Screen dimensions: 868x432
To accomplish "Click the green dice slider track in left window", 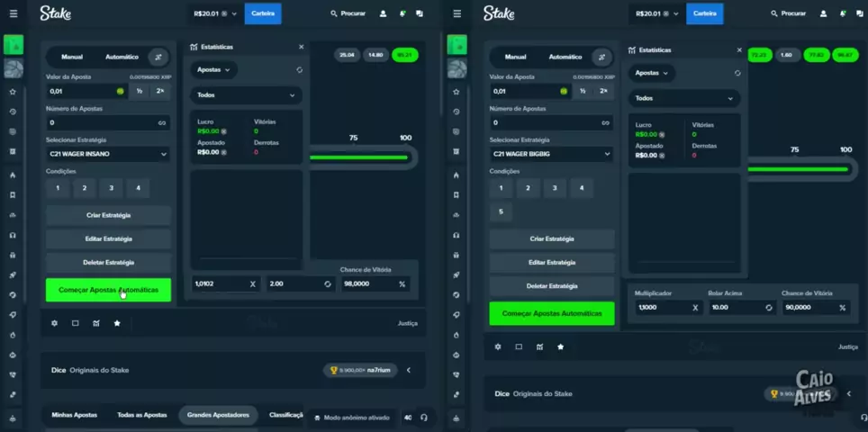I will [360, 157].
